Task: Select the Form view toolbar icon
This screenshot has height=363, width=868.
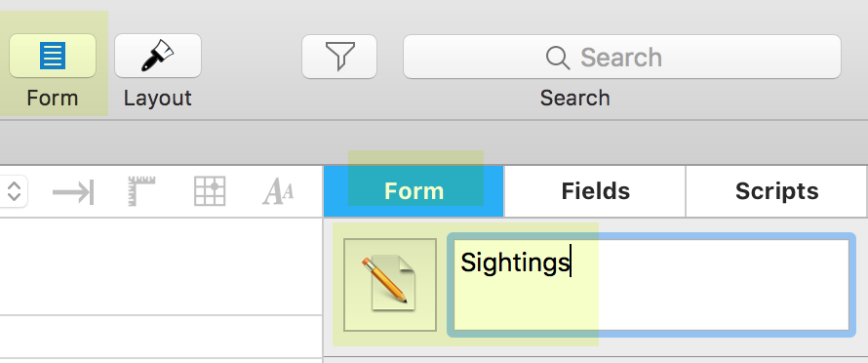Action: click(x=53, y=56)
